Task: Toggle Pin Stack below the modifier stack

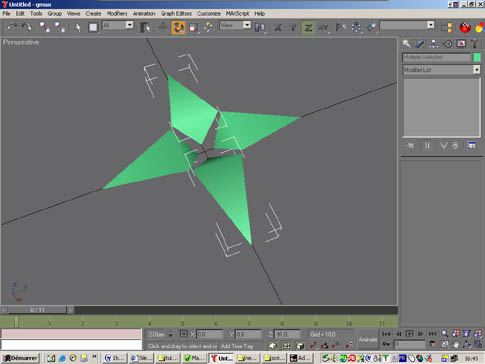Action: [x=410, y=146]
